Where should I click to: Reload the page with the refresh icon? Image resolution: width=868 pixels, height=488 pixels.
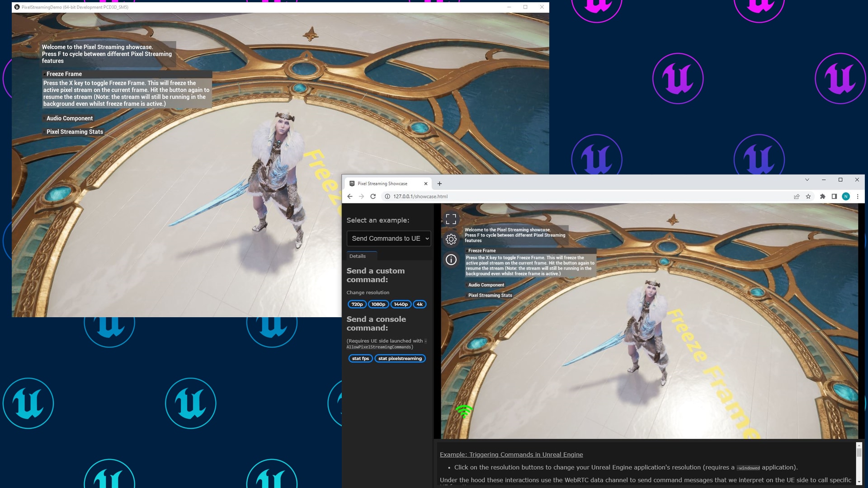pos(372,197)
